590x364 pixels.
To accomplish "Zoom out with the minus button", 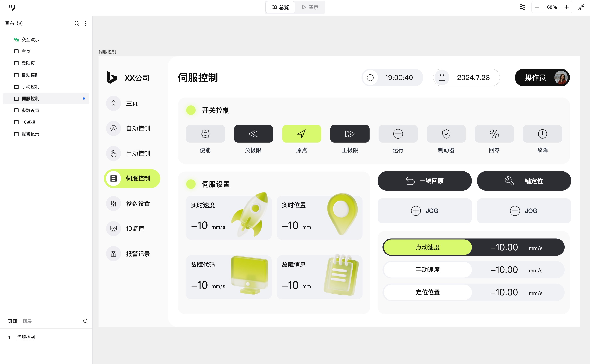I will pyautogui.click(x=537, y=7).
